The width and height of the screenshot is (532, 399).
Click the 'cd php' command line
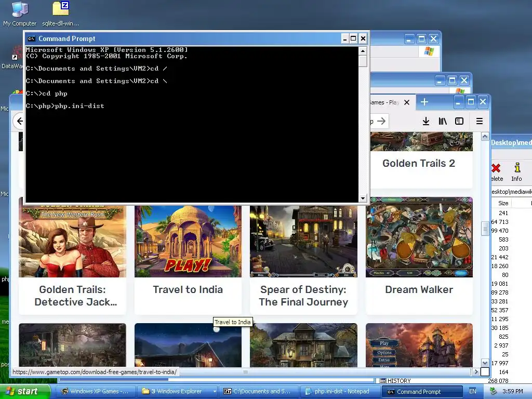coord(46,94)
